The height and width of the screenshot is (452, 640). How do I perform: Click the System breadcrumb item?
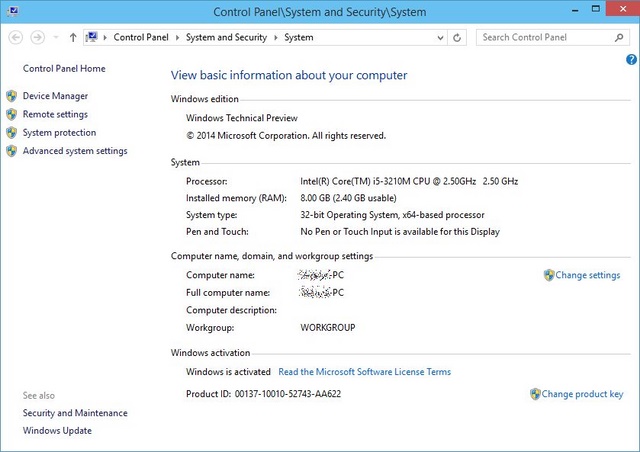tap(299, 37)
